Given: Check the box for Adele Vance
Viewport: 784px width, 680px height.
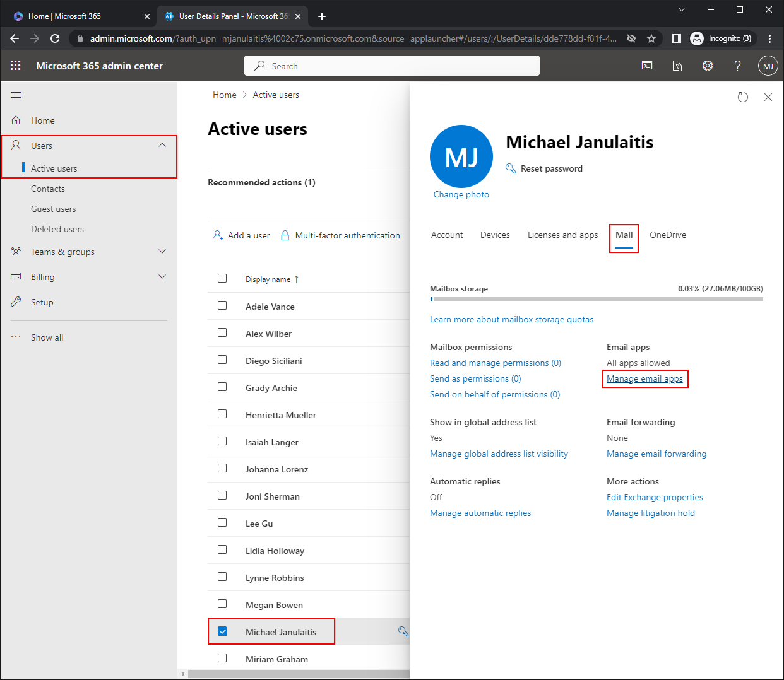Looking at the screenshot, I should tap(222, 305).
